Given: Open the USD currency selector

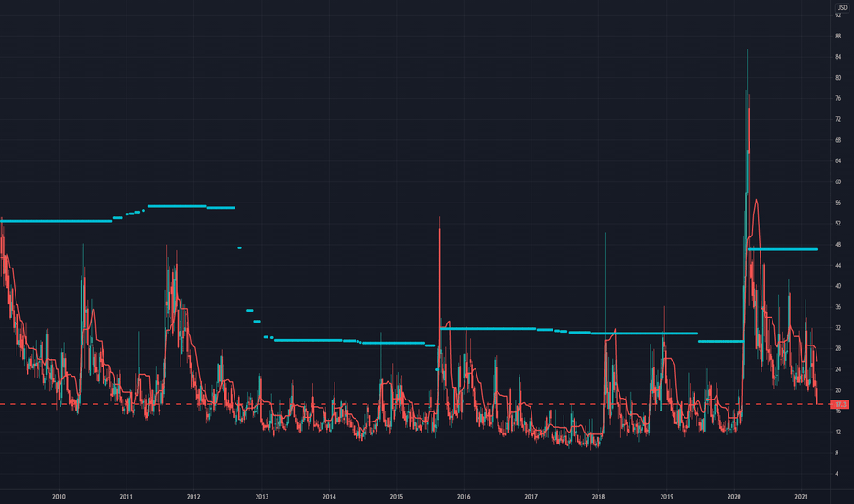Looking at the screenshot, I should (841, 7).
